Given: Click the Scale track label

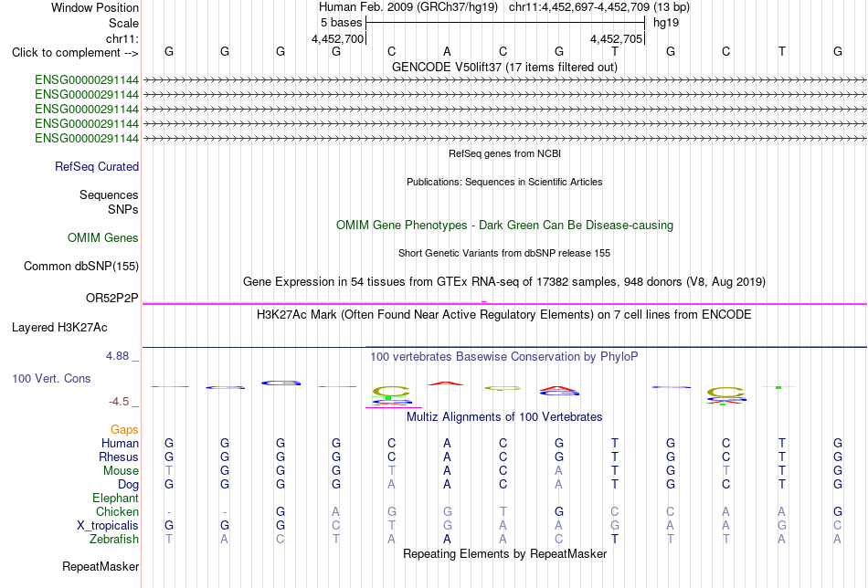Looking at the screenshot, I should coord(123,23).
